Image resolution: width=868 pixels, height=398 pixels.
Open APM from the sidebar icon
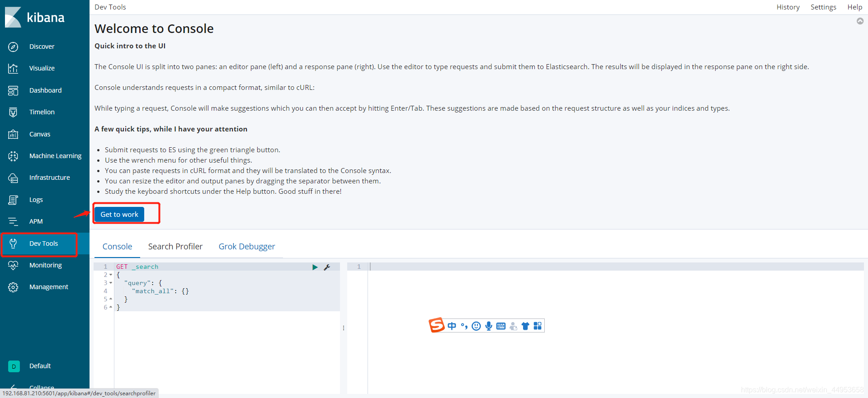pos(13,221)
